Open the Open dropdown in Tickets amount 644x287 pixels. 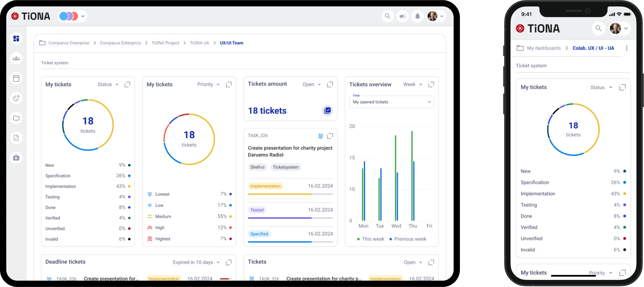312,84
